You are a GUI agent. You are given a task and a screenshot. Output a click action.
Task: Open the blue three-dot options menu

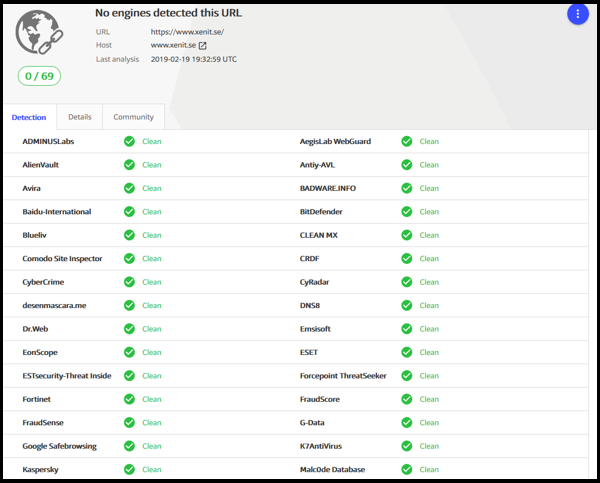point(577,14)
